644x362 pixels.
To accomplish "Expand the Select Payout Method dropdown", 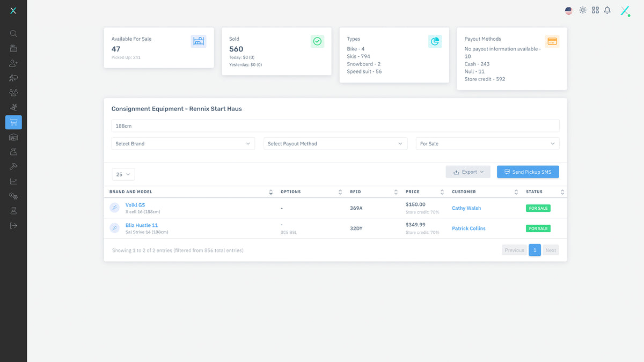I will click(335, 144).
